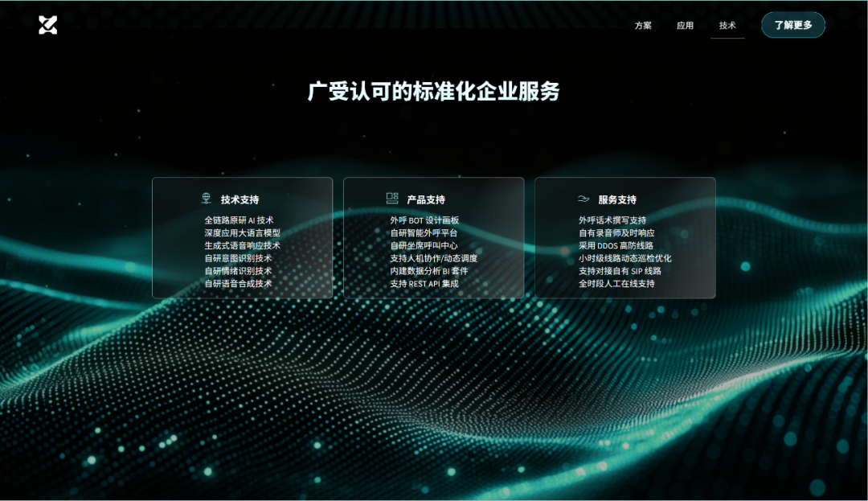868x501 pixels.
Task: Click the grid icon beside 产品支持
Action: (x=392, y=199)
